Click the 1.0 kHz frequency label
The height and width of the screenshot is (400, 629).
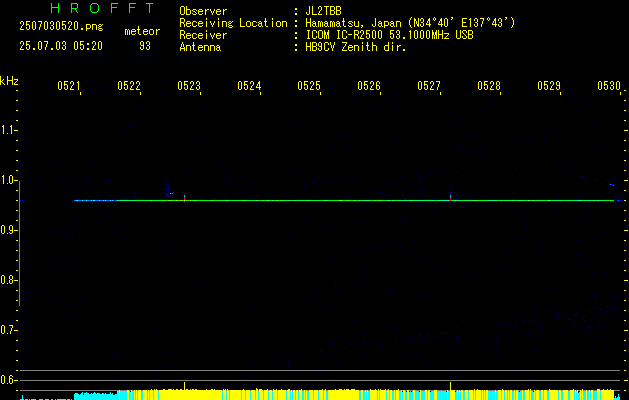8,180
